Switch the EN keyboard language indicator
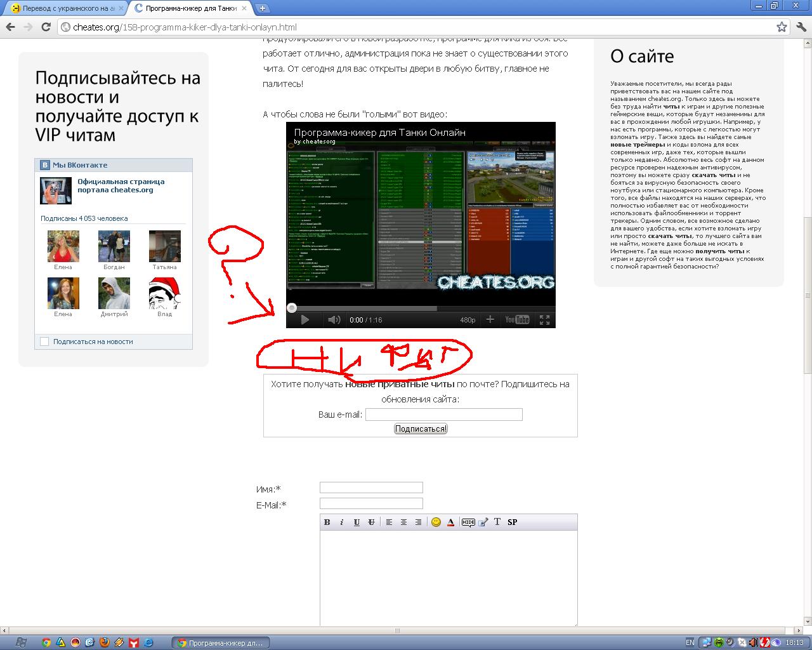812x650 pixels. pyautogui.click(x=690, y=642)
